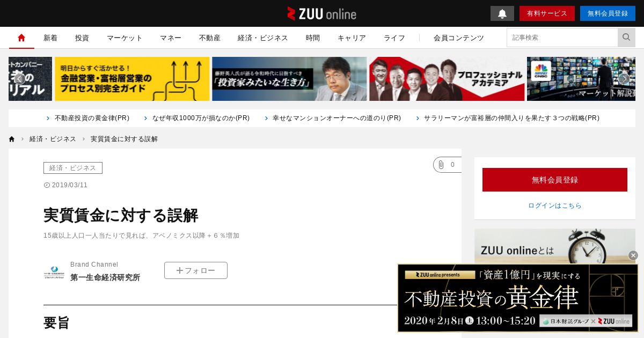The width and height of the screenshot is (644, 338).
Task: Open 時間 menu item
Action: click(313, 38)
